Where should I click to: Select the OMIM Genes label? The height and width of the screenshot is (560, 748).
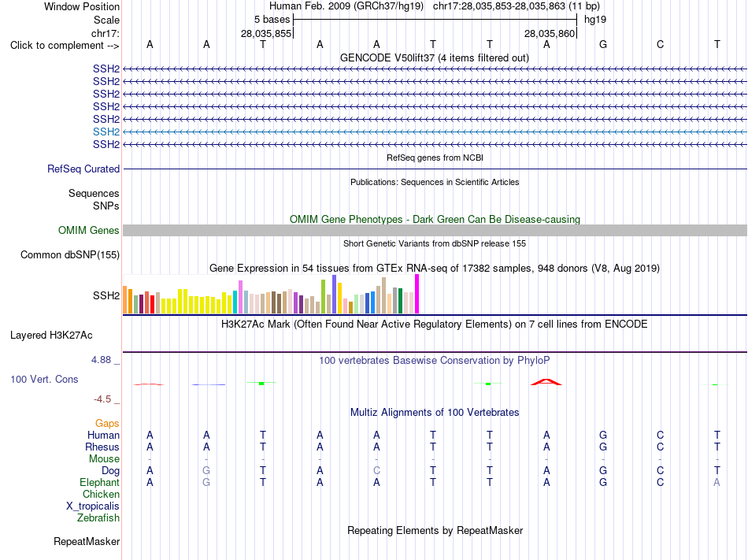[x=88, y=231]
